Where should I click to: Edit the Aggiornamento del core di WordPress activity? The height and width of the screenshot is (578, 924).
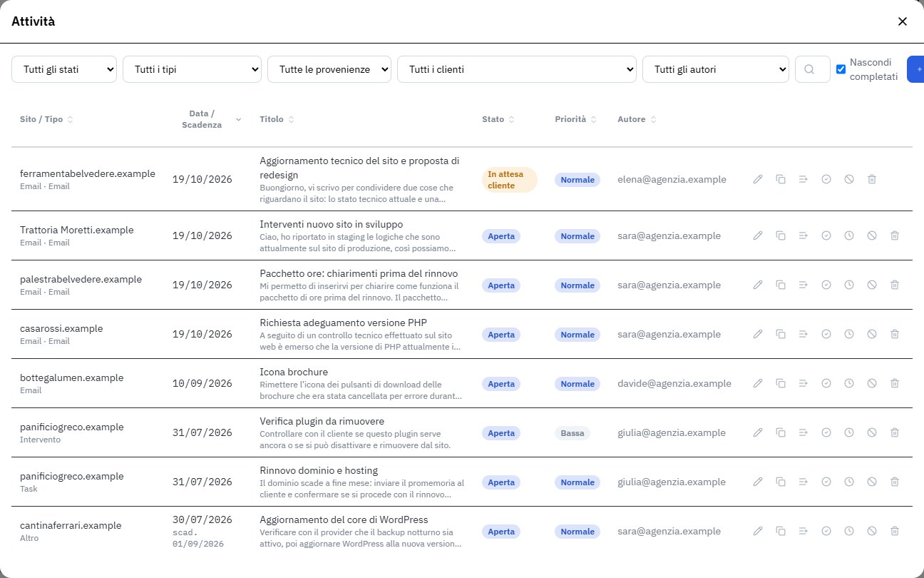pos(758,531)
